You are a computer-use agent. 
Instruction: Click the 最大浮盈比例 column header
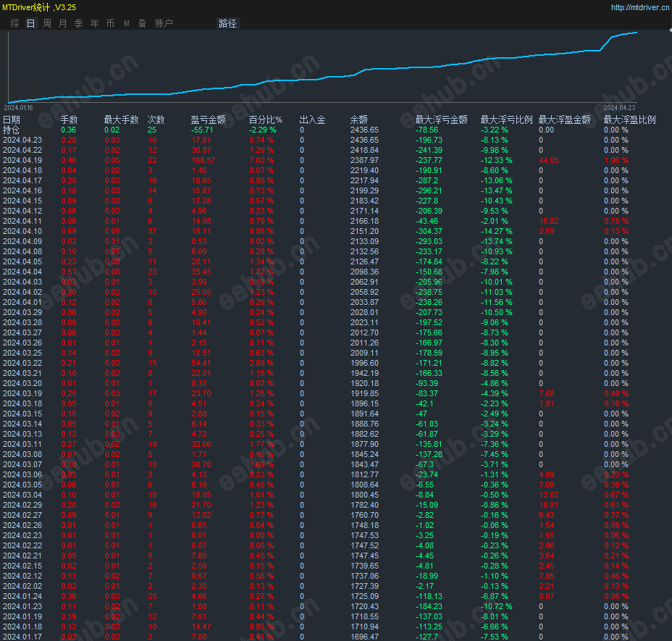click(629, 120)
